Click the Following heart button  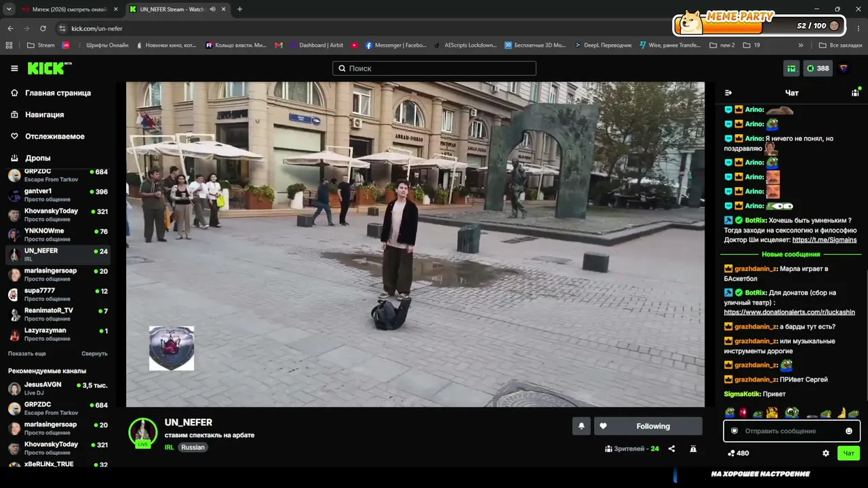(x=648, y=426)
